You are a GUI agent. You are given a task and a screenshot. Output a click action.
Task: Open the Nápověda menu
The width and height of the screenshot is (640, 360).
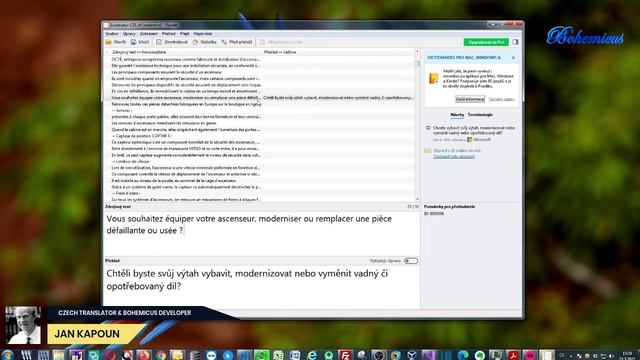click(203, 34)
